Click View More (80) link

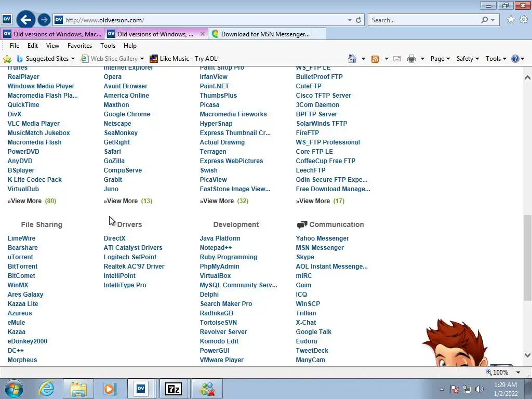[x=32, y=201]
